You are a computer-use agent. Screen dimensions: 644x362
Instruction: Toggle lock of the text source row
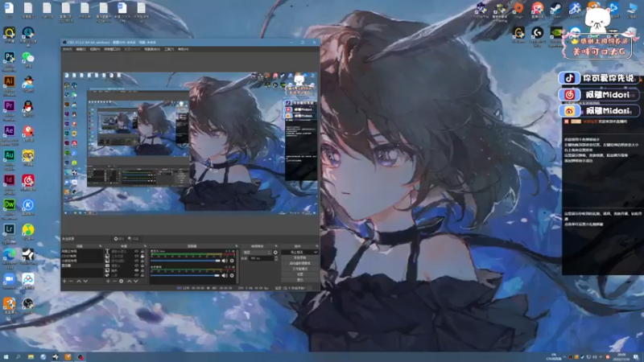[142, 251]
